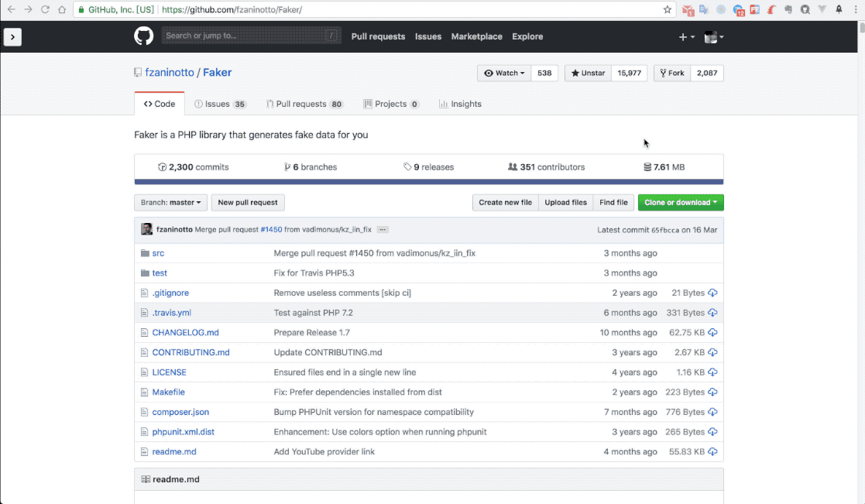Click the GitHub octocat logo
The height and width of the screenshot is (504, 865).
pyautogui.click(x=143, y=36)
